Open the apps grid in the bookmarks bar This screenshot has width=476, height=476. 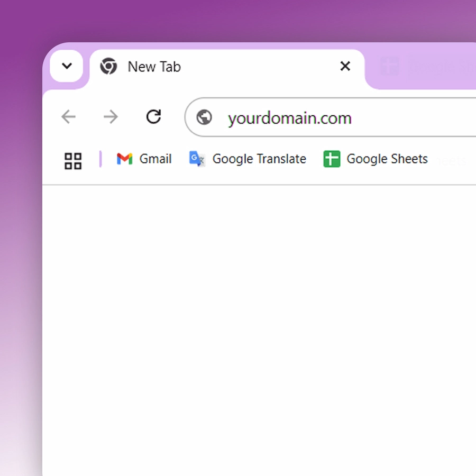pyautogui.click(x=73, y=161)
